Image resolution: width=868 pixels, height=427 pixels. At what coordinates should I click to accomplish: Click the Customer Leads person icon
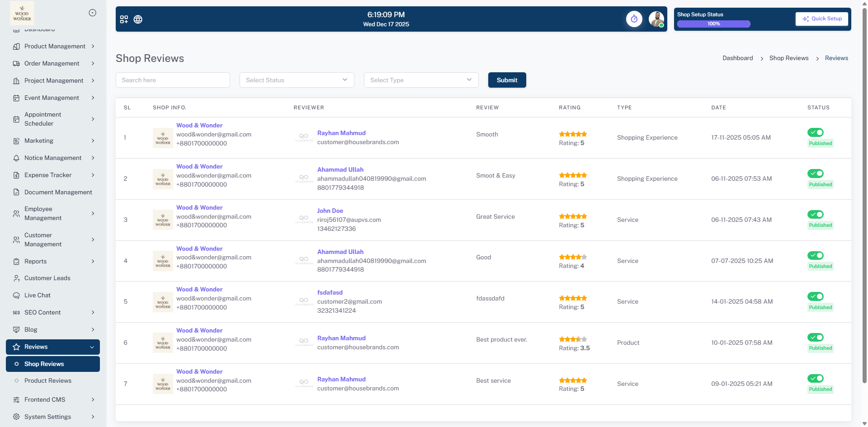pos(16,278)
